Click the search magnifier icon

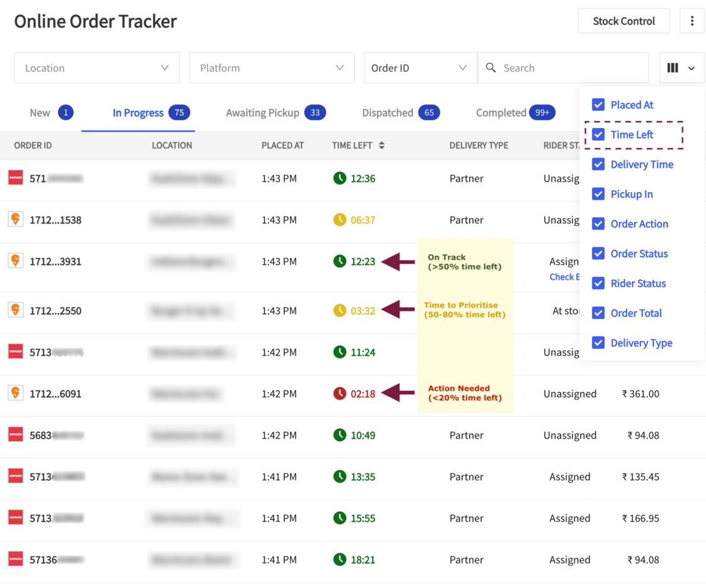point(491,67)
